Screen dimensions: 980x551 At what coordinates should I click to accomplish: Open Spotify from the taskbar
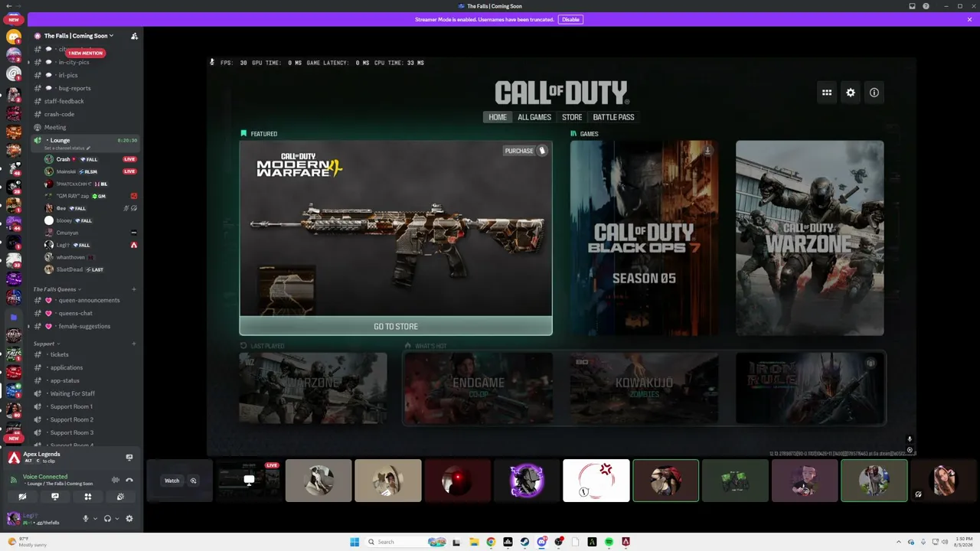pos(609,542)
